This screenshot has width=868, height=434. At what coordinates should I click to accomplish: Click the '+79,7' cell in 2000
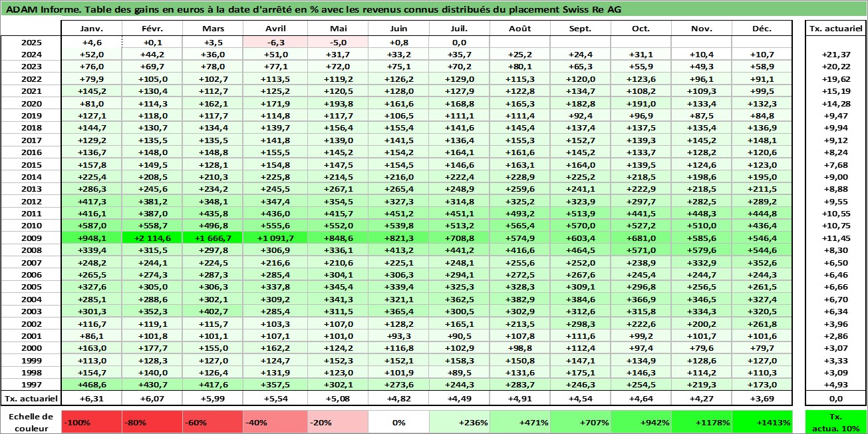(x=762, y=347)
